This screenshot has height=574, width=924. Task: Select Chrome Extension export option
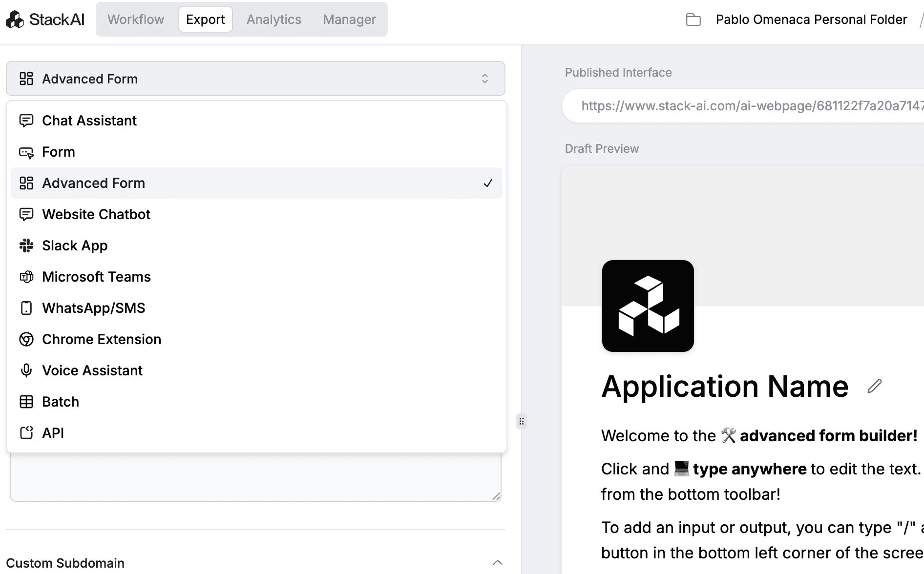click(x=256, y=339)
